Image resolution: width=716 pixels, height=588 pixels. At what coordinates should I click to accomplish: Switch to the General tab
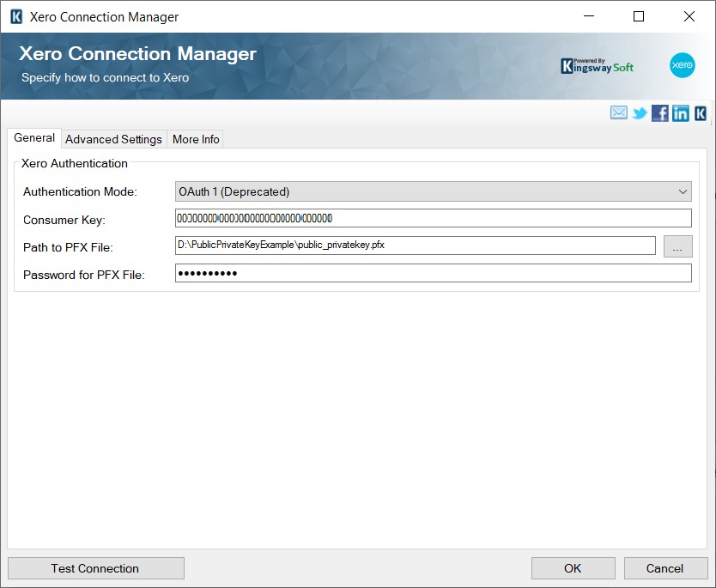point(34,138)
